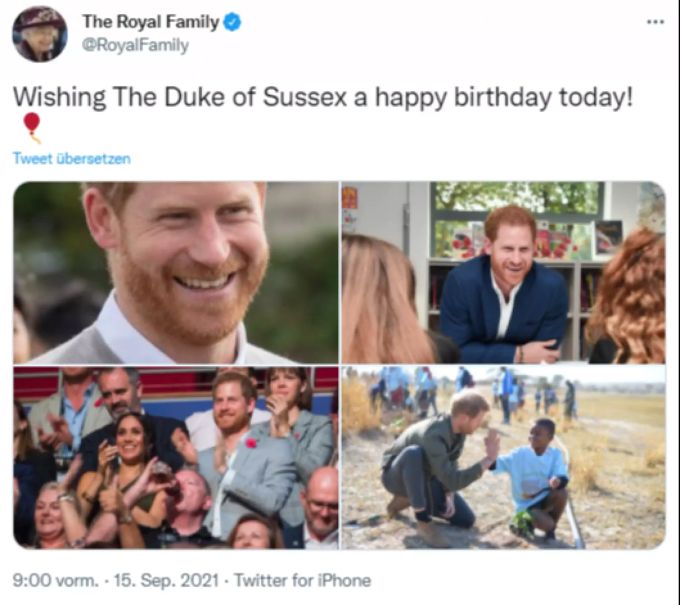
Task: Click the Tweet übersetzen translate link
Action: click(x=72, y=159)
